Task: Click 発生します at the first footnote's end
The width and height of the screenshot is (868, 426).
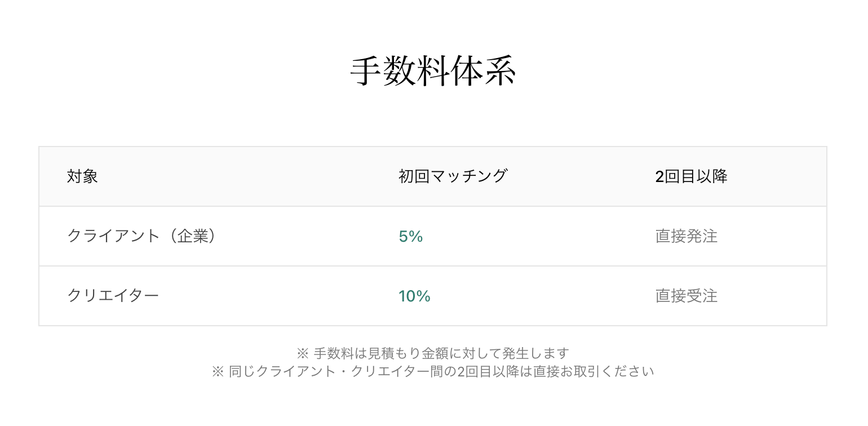Action: click(535, 354)
